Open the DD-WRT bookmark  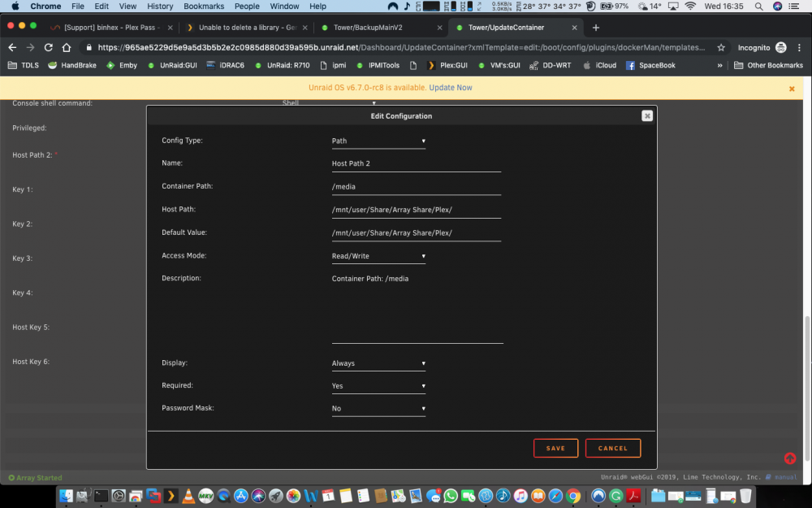(550, 65)
